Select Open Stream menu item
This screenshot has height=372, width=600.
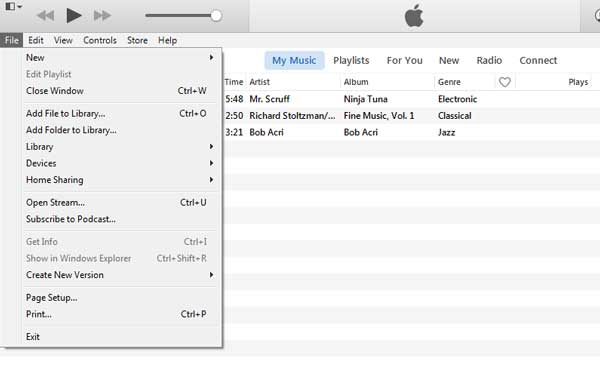click(119, 202)
